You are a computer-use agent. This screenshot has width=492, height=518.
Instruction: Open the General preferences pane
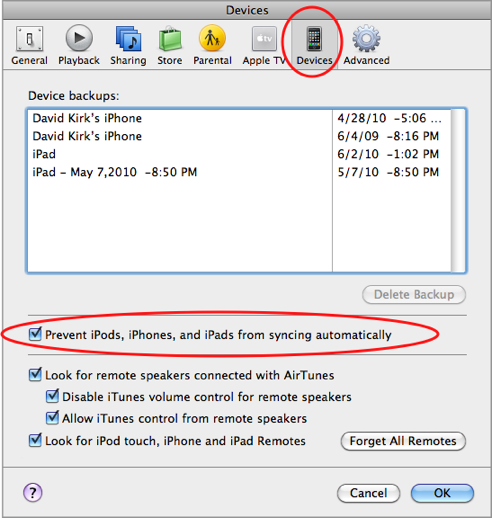29,39
